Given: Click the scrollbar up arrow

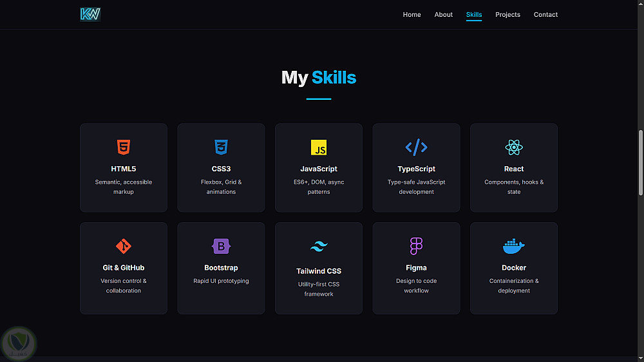Looking at the screenshot, I should coord(641,3).
